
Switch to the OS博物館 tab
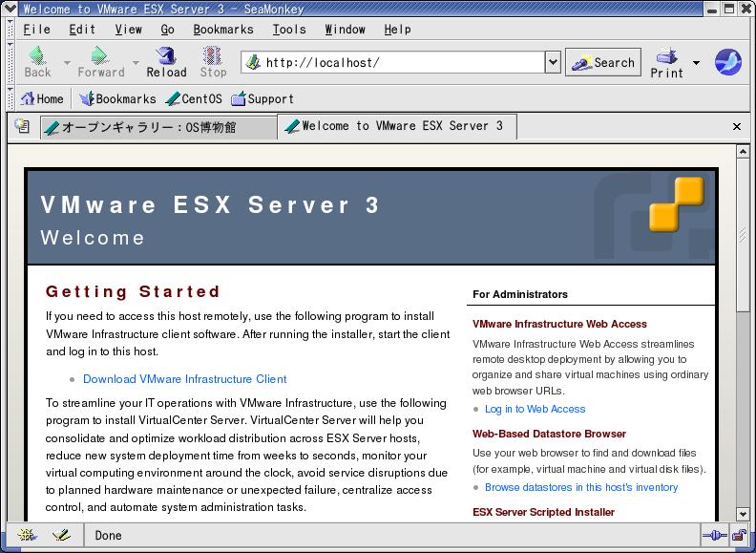tap(158, 128)
